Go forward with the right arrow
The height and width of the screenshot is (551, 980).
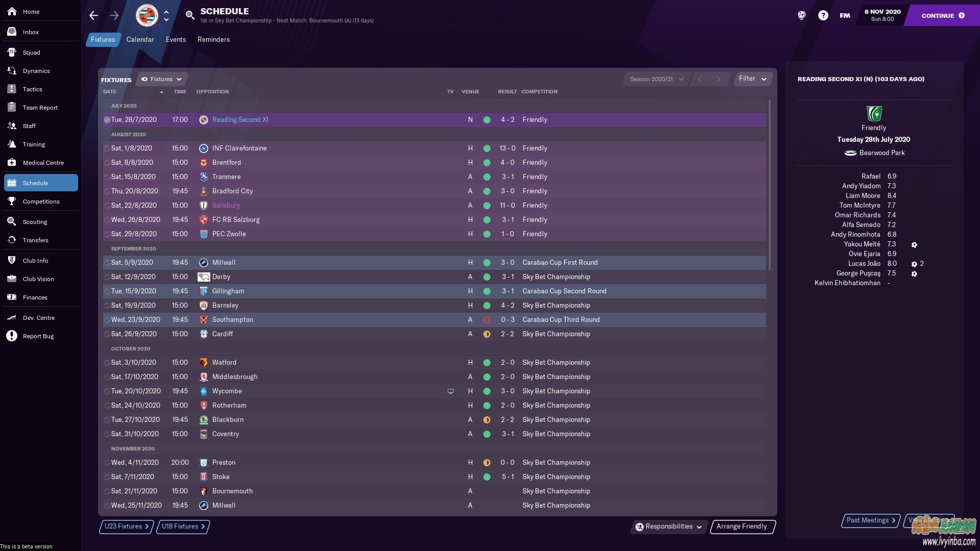pyautogui.click(x=114, y=15)
